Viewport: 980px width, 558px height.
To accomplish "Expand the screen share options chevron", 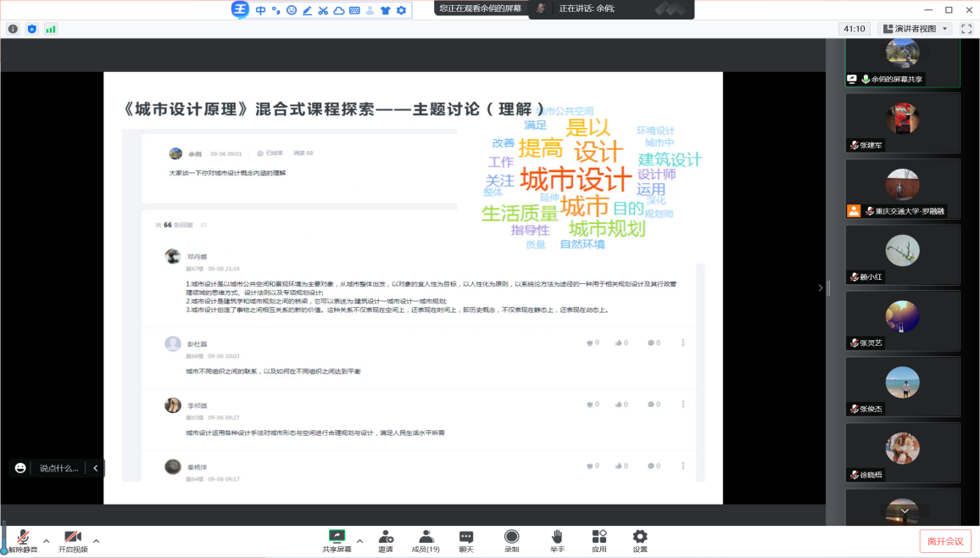I will (x=359, y=539).
